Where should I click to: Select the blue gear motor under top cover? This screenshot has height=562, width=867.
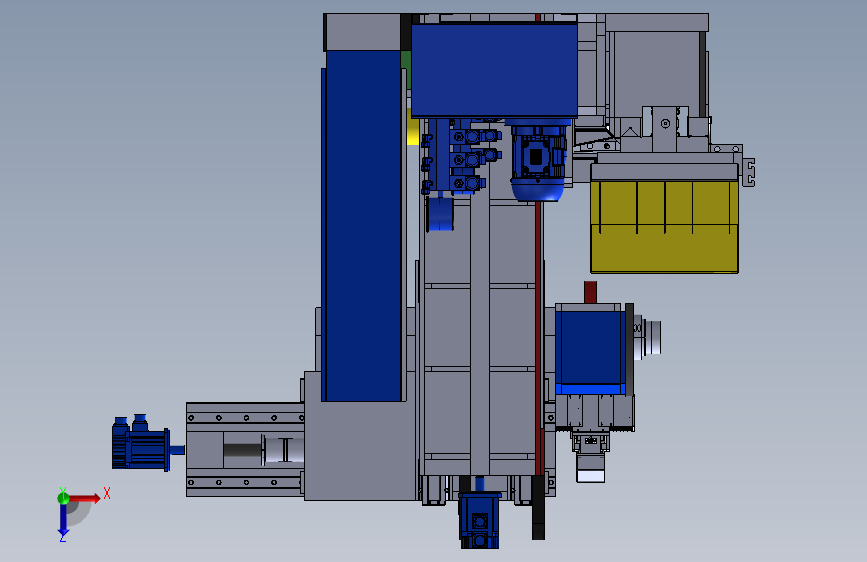[539, 160]
